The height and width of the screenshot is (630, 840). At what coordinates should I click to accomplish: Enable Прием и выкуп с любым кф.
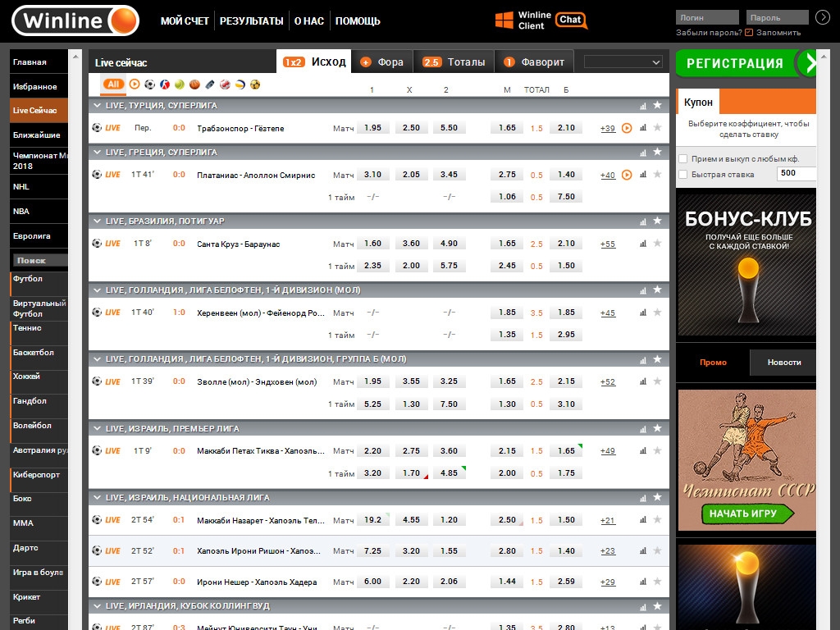(x=683, y=159)
